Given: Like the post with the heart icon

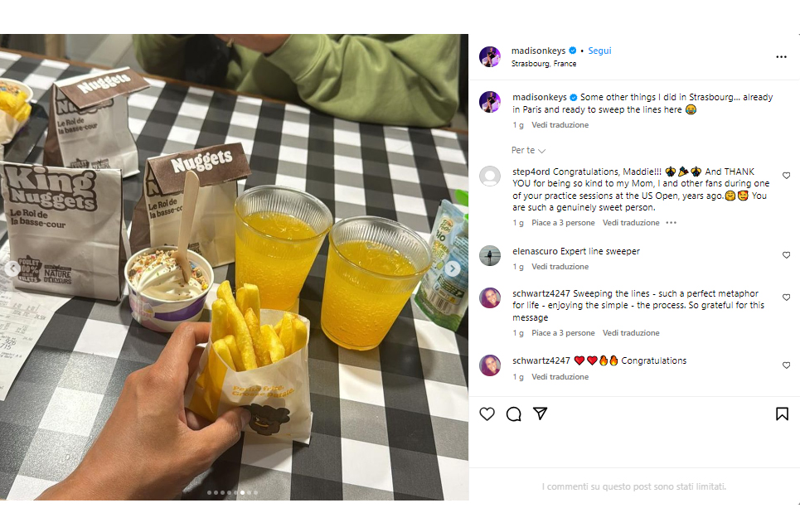Looking at the screenshot, I should click(x=487, y=414).
